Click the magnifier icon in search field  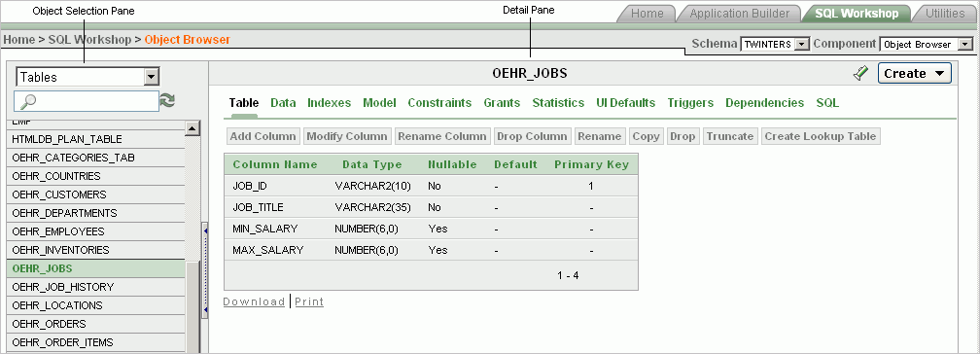[x=26, y=101]
